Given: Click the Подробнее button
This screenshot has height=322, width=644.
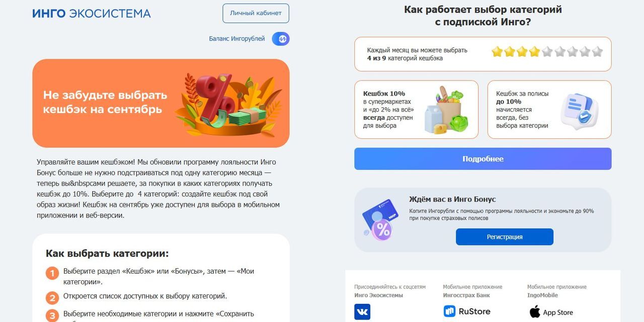Looking at the screenshot, I should [483, 159].
